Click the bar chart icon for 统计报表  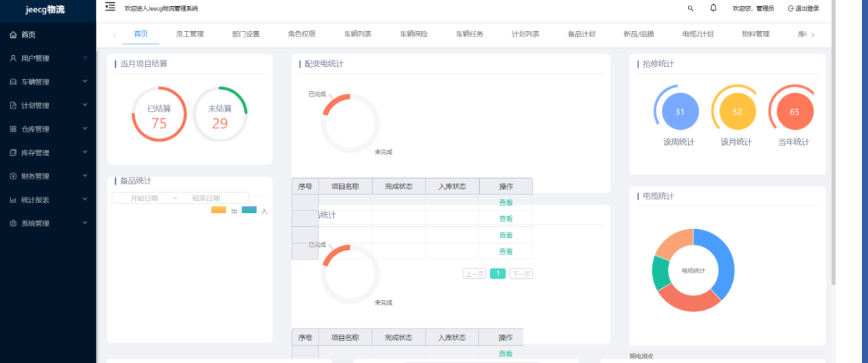(x=13, y=200)
